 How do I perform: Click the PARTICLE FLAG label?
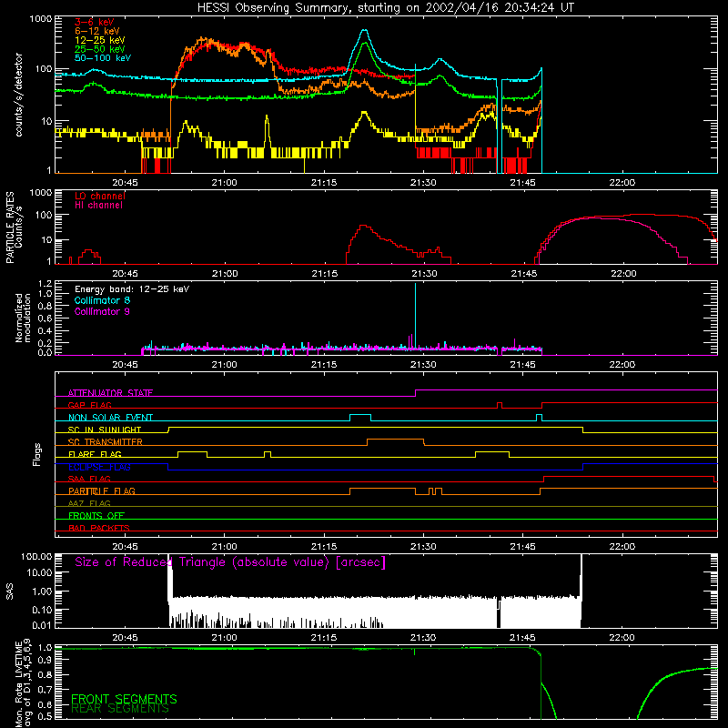click(102, 491)
